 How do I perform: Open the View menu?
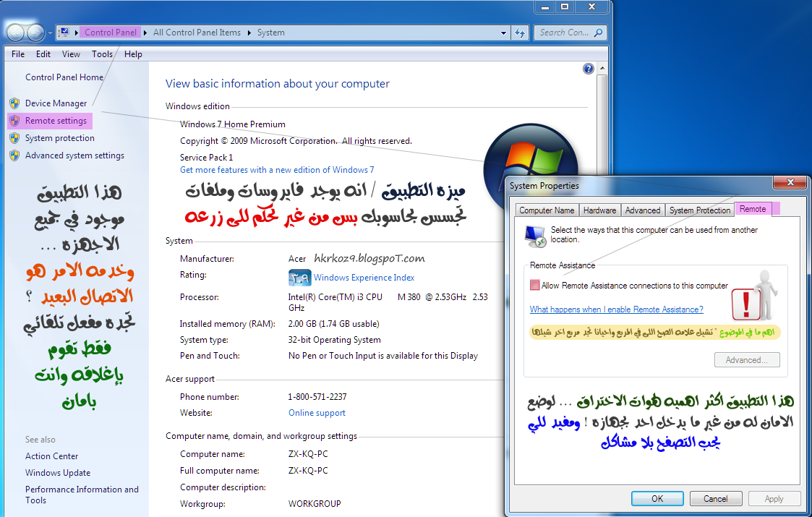pyautogui.click(x=71, y=54)
